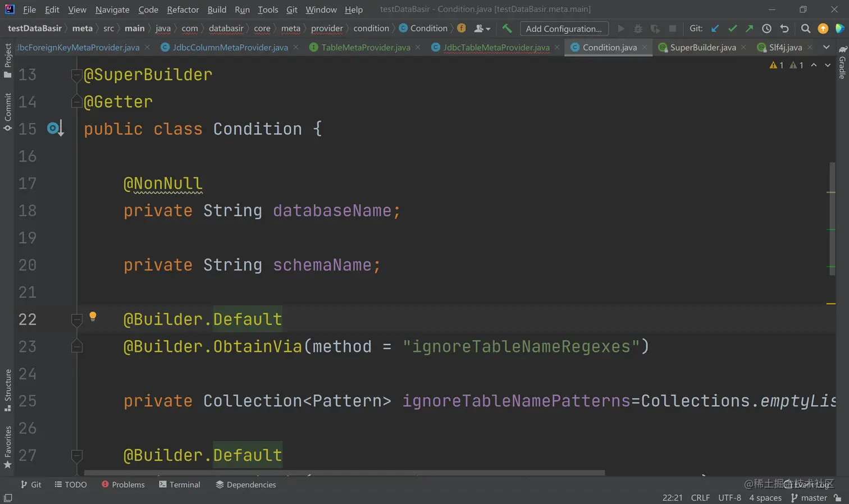Click the orange IDE update icon
Screen dimensions: 849x504
point(823,29)
